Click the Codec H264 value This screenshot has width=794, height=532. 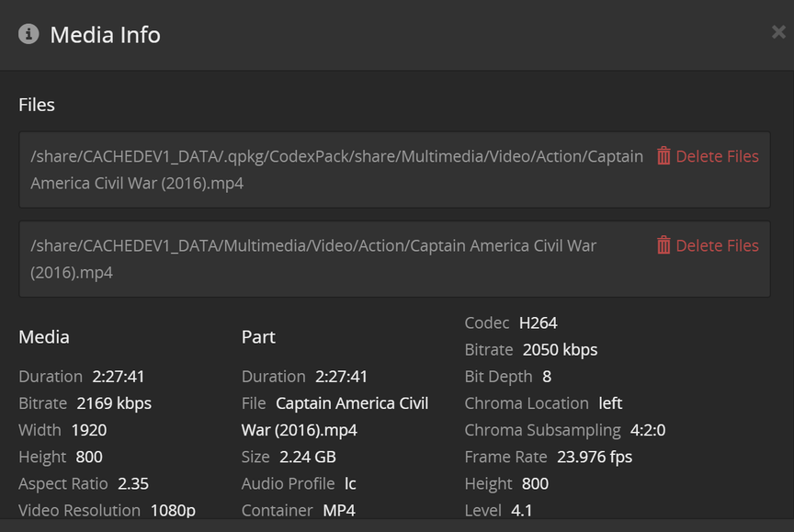click(x=538, y=323)
